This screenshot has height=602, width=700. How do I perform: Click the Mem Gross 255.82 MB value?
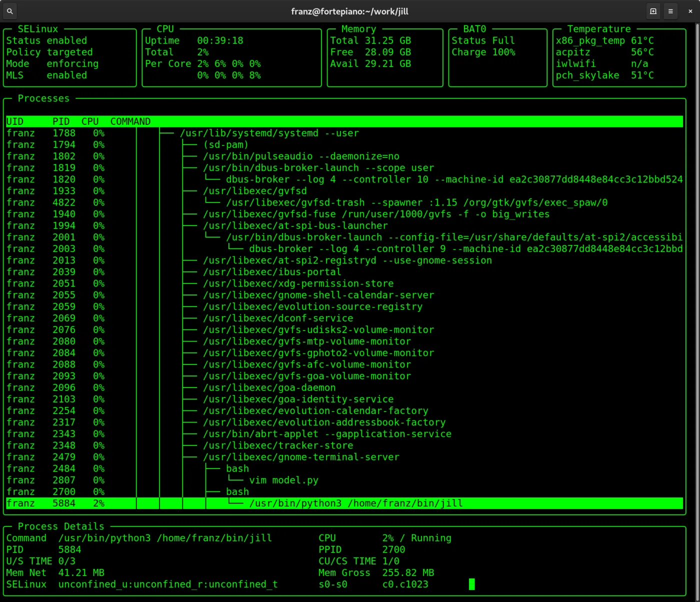point(408,572)
